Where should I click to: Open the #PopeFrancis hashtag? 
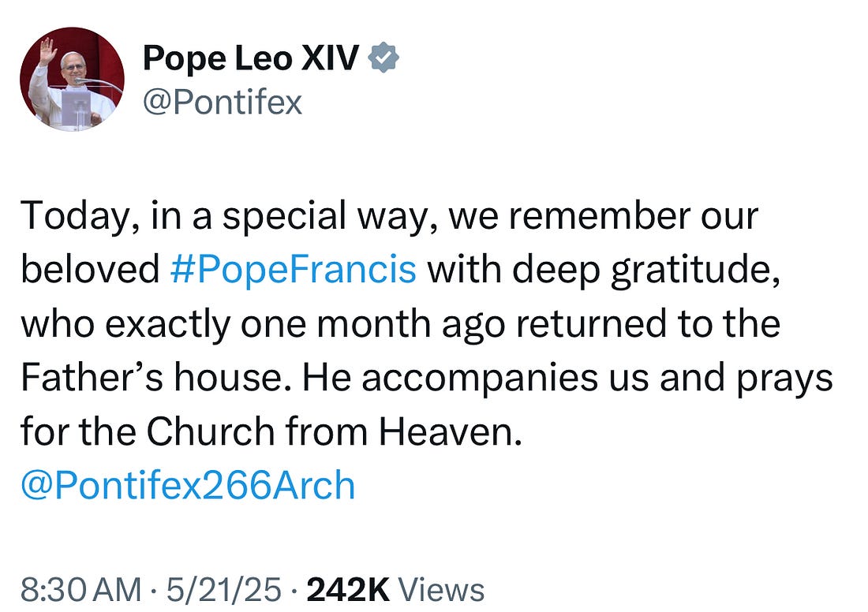point(293,270)
